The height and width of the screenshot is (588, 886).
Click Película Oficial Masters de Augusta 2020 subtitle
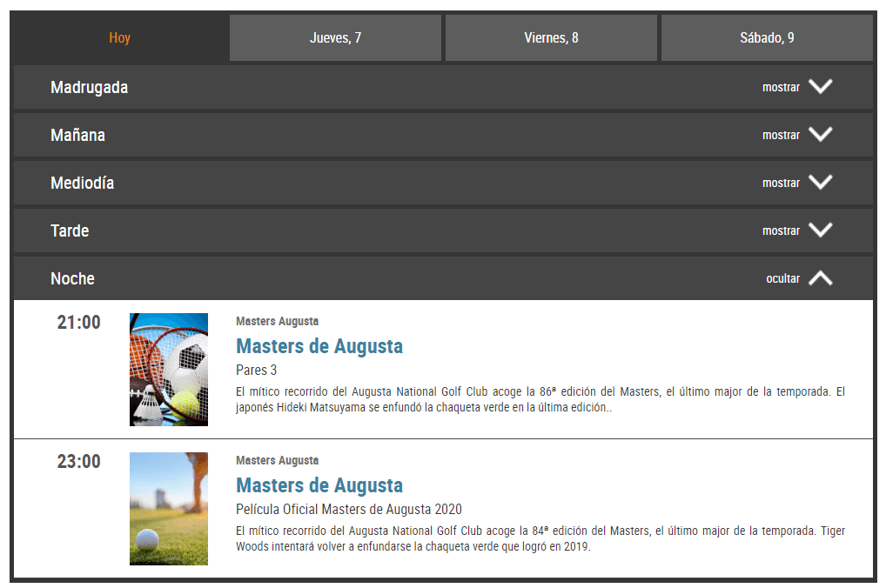pos(349,509)
